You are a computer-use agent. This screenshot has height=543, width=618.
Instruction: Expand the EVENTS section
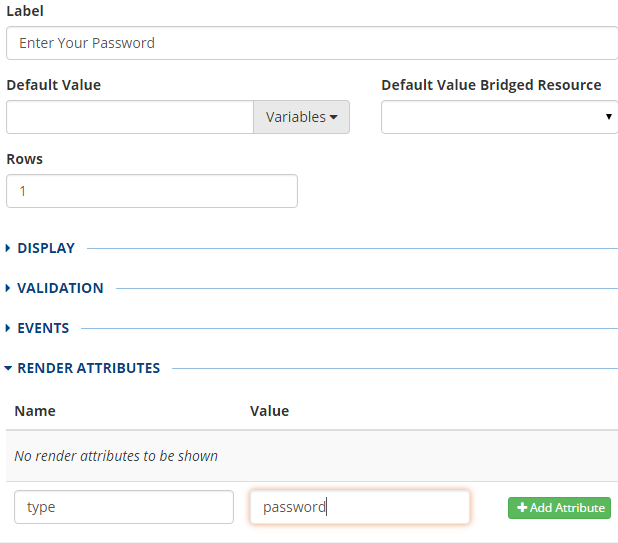[42, 328]
